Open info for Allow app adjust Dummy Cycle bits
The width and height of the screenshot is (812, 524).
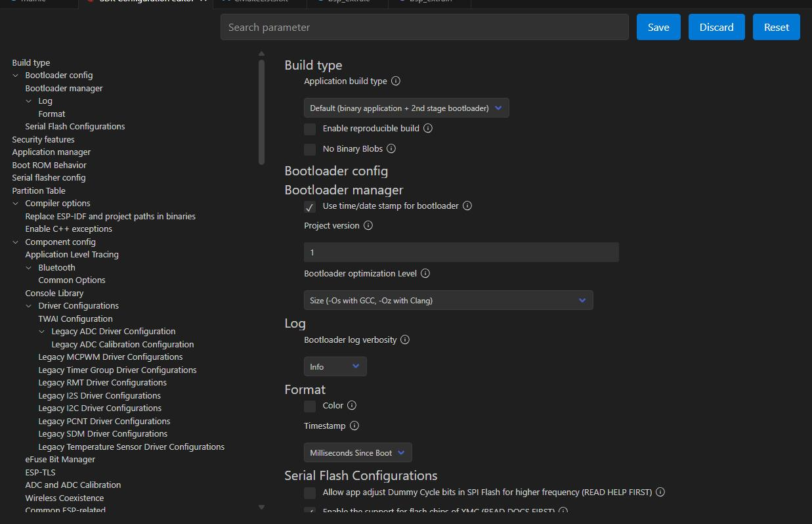point(660,492)
